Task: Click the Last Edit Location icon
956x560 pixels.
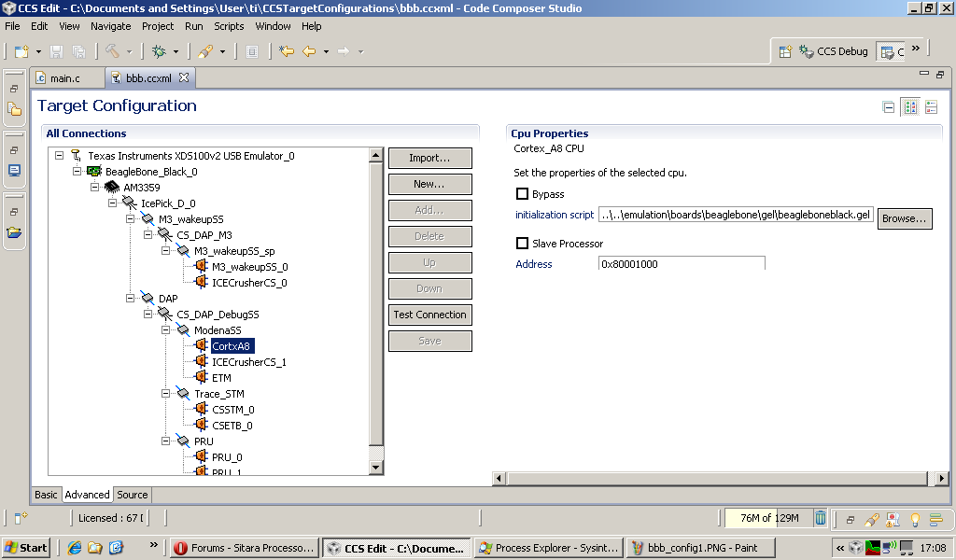Action: point(286,51)
